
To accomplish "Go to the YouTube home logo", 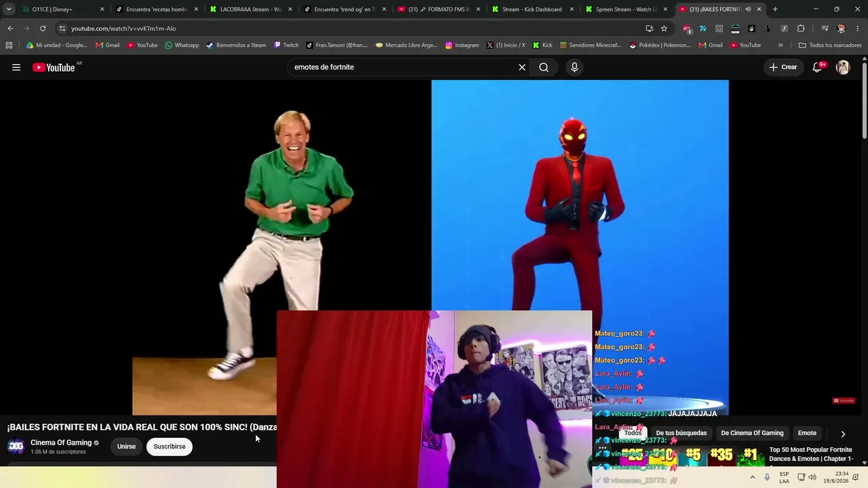I will point(54,67).
